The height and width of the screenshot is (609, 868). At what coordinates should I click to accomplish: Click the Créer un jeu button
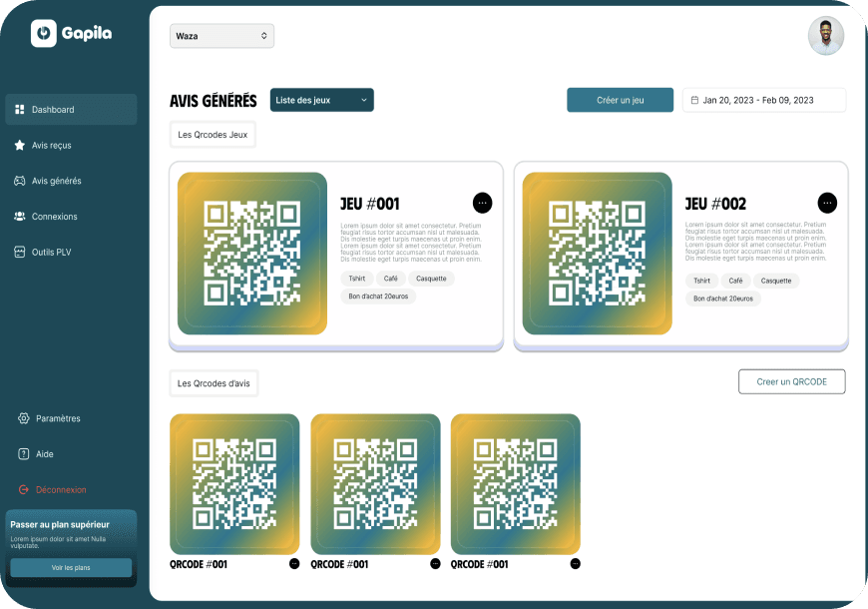tap(620, 100)
